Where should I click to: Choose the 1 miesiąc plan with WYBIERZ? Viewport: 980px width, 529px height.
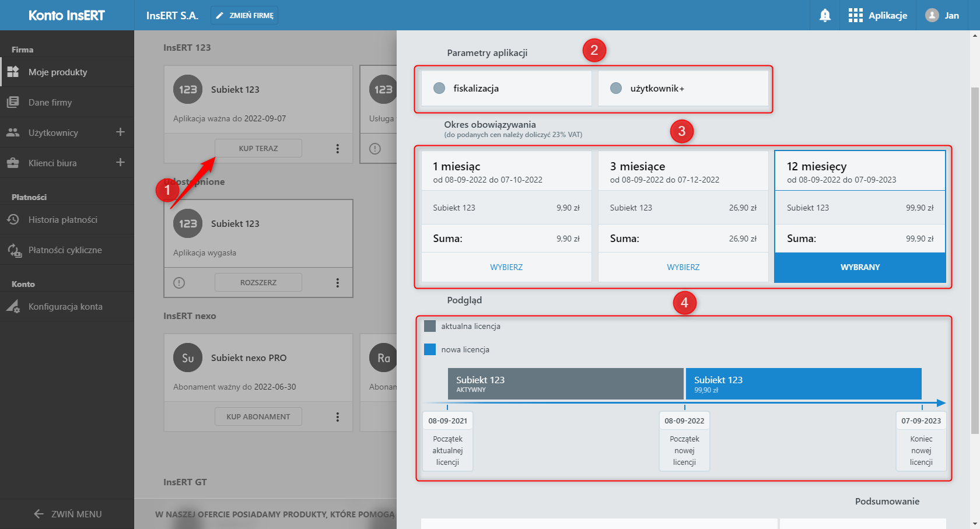(x=506, y=267)
